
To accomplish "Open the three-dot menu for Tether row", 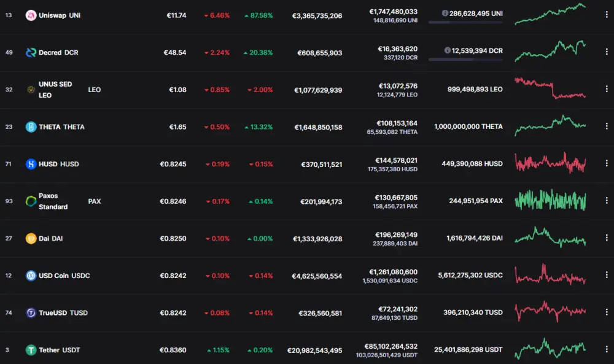I will [607, 349].
